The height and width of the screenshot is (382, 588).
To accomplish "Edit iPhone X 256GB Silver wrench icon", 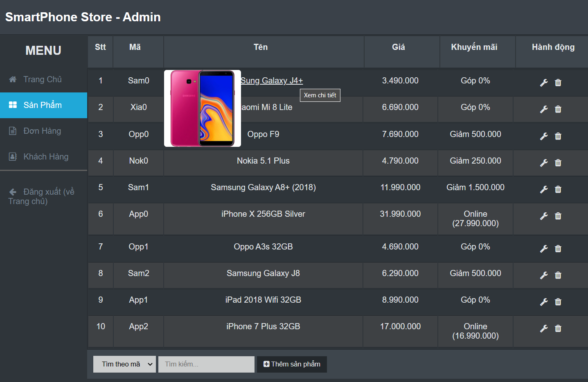I will tap(544, 216).
